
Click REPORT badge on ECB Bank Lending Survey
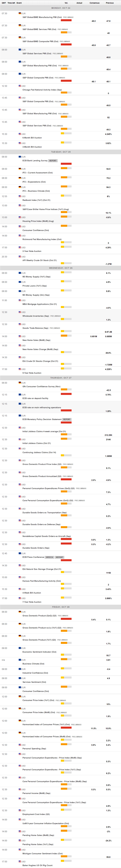point(53,161)
